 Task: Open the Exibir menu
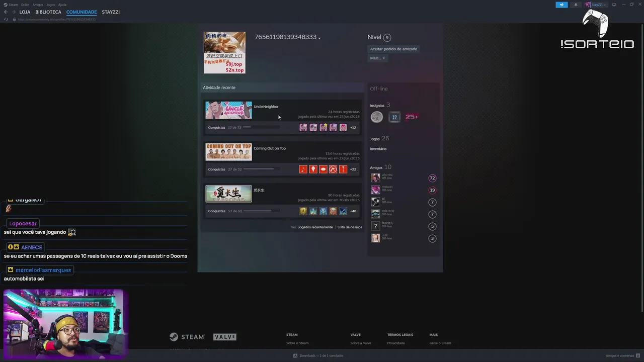pyautogui.click(x=25, y=5)
